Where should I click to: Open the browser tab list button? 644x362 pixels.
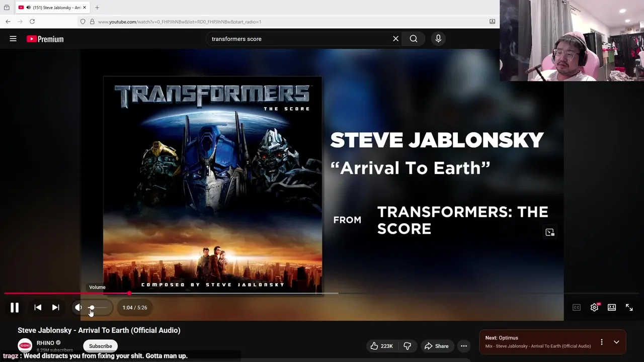click(7, 8)
